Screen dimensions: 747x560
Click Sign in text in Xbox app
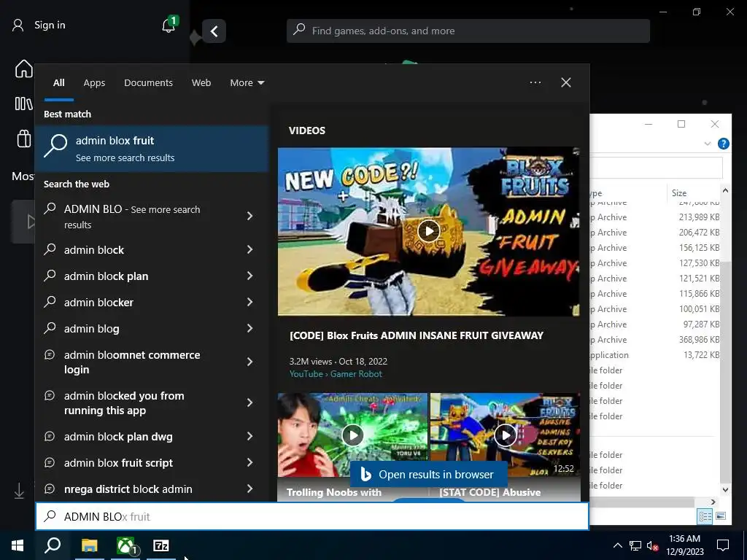(x=50, y=25)
